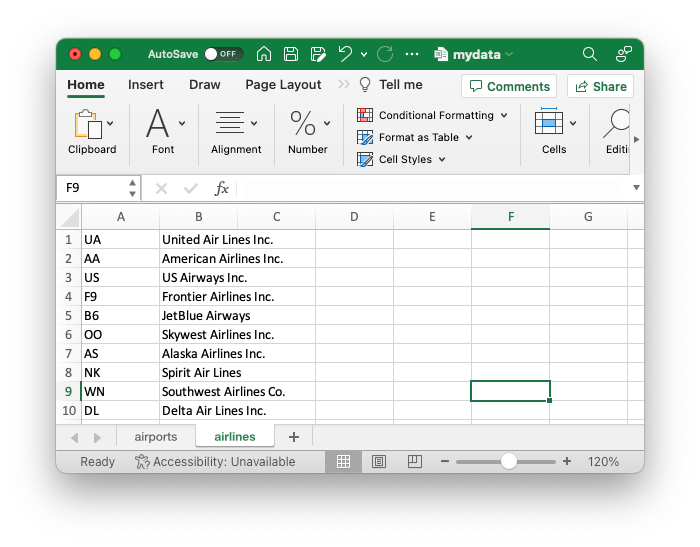Open Cell Styles menu
The width and height of the screenshot is (700, 547).
(x=401, y=159)
